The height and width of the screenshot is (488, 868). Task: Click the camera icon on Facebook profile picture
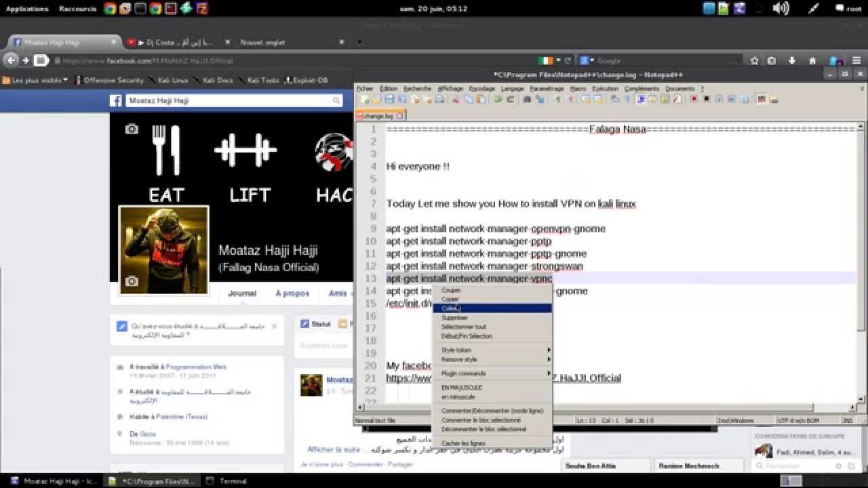pos(132,281)
